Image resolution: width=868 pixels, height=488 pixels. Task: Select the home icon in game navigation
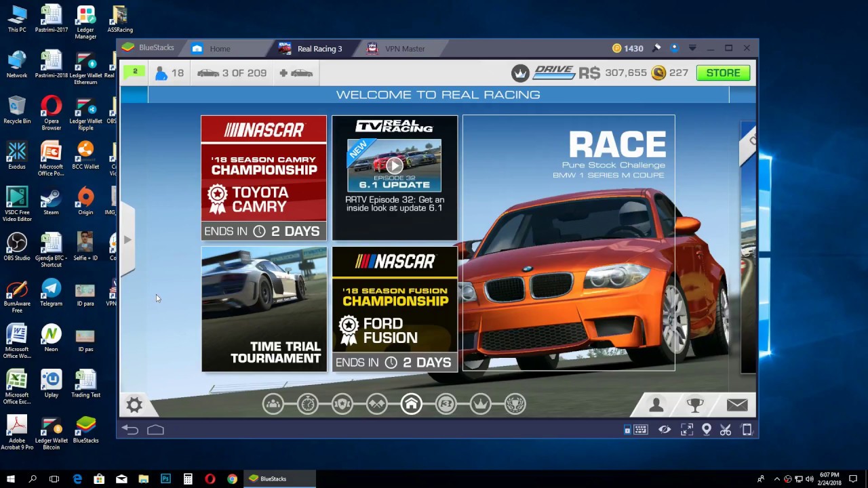click(x=411, y=405)
